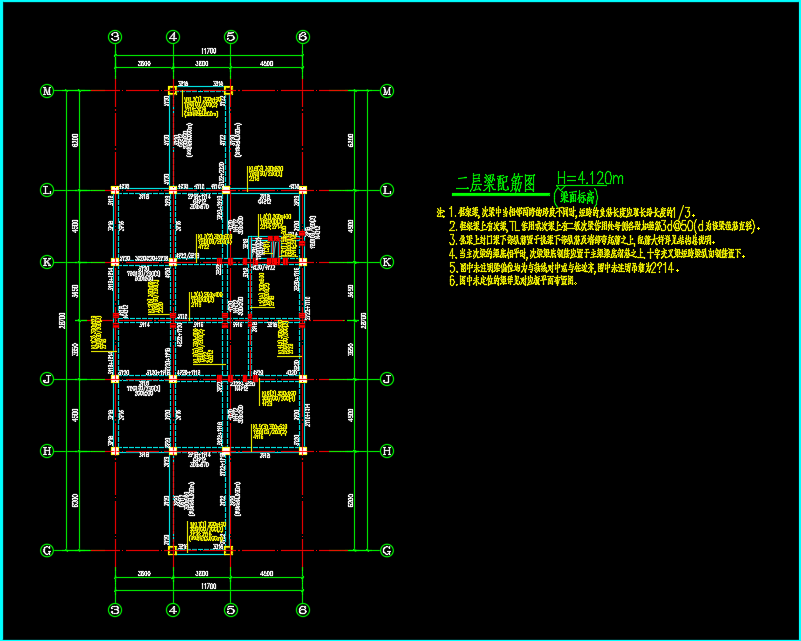Click note line 6 in the notes
This screenshot has width=801, height=641.
pos(513,281)
